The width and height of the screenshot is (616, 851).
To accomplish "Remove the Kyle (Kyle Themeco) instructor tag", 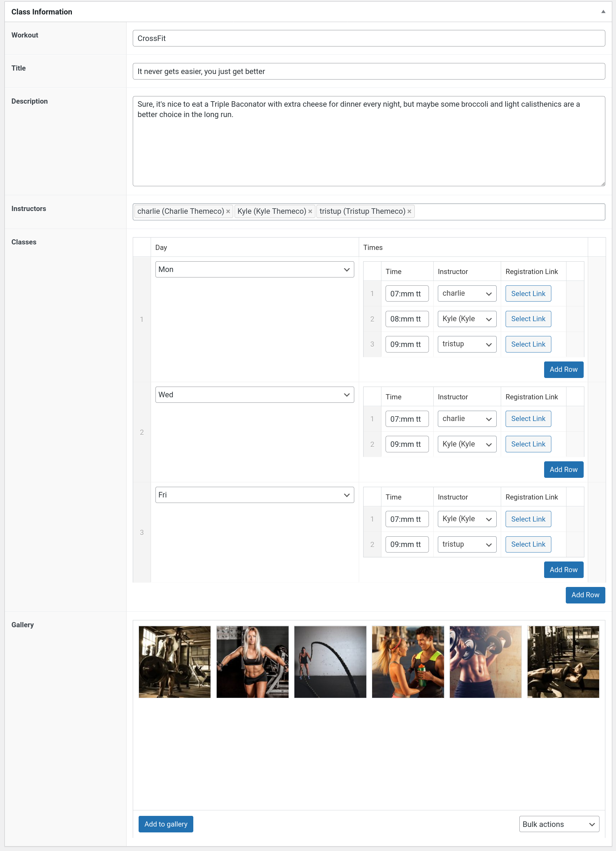I will pyautogui.click(x=311, y=211).
